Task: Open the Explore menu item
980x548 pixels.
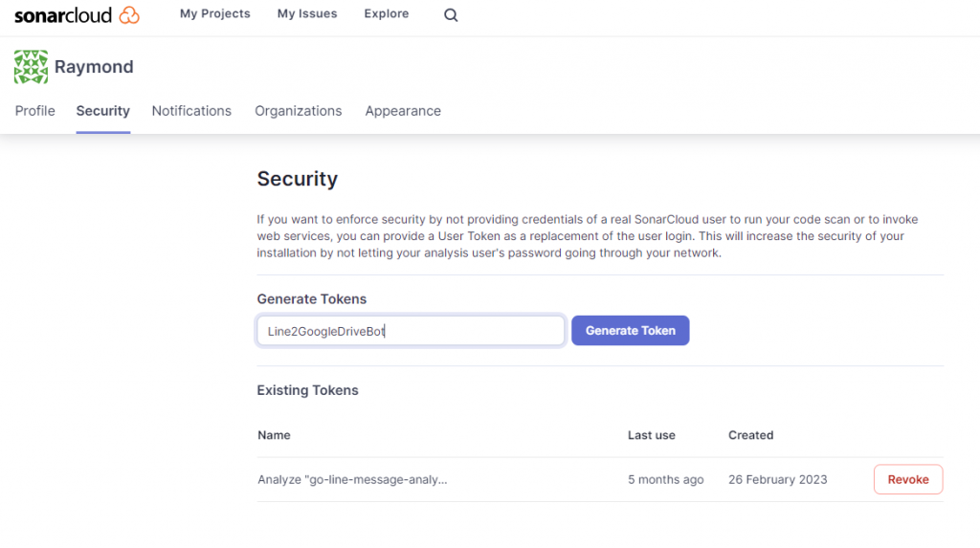Action: 387,14
